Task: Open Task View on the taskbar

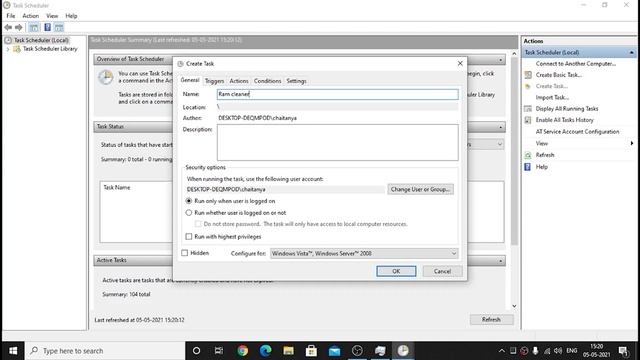Action: [219, 351]
